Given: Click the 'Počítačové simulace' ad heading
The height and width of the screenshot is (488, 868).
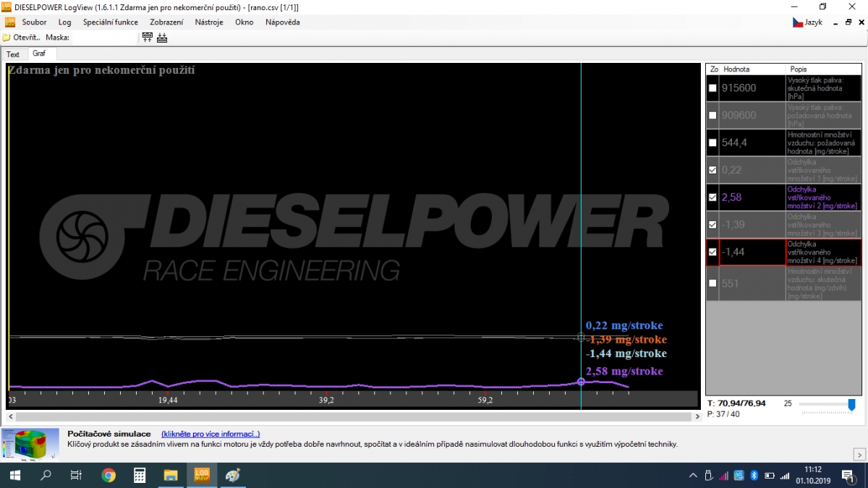Looking at the screenshot, I should point(109,434).
